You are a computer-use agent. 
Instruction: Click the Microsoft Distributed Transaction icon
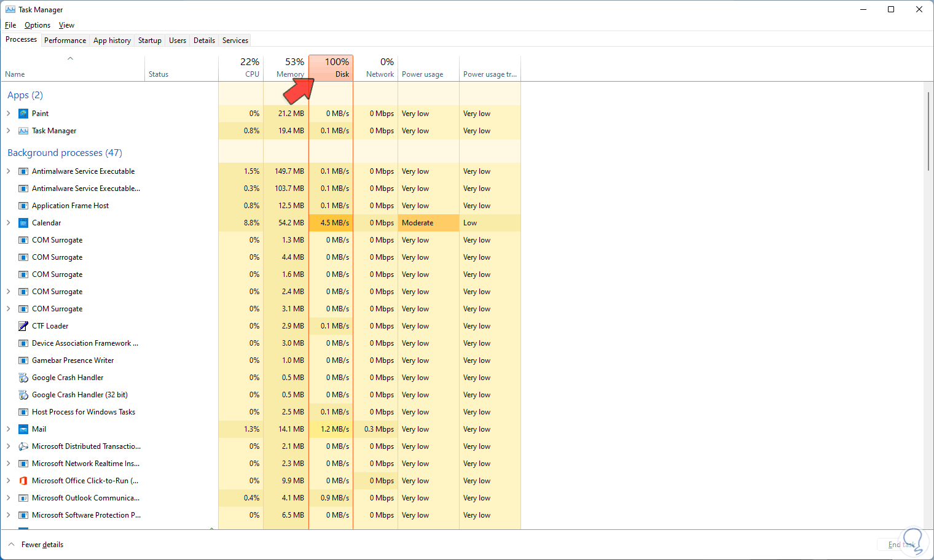23,446
